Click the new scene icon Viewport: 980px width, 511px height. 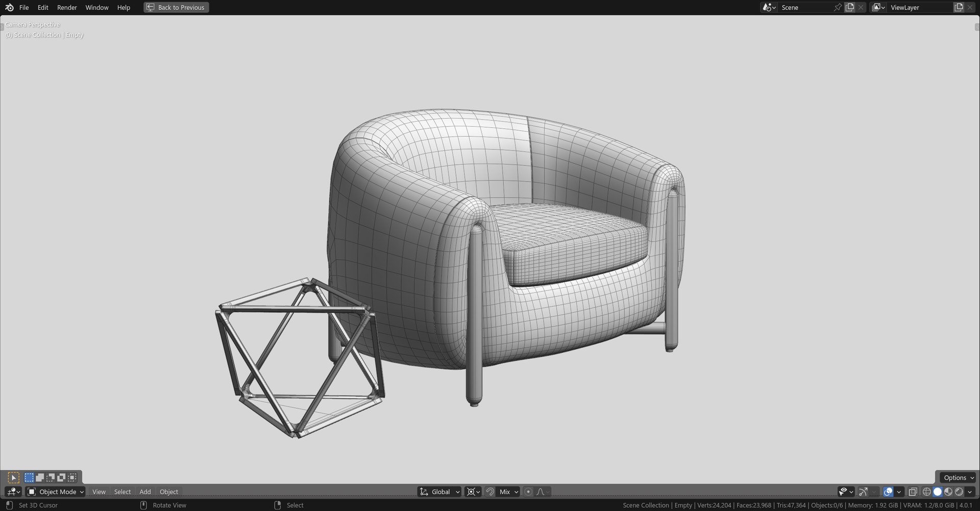tap(850, 7)
